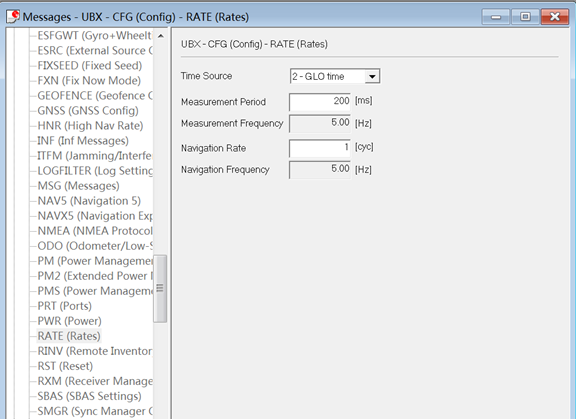Select NMEA (NMEA Protocol) item
Viewport: 577px width, 420px height.
[x=95, y=232]
